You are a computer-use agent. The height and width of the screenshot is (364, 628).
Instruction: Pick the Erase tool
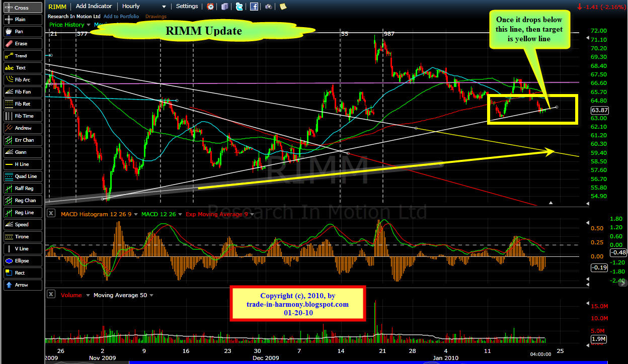pyautogui.click(x=22, y=44)
